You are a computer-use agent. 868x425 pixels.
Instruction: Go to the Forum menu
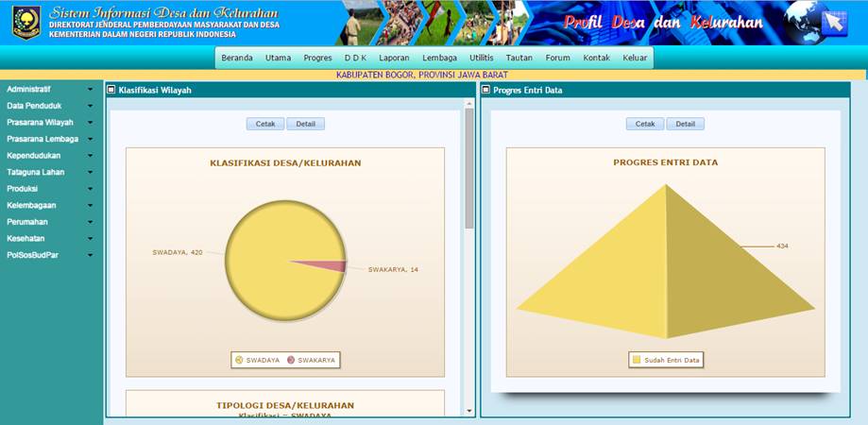[557, 58]
